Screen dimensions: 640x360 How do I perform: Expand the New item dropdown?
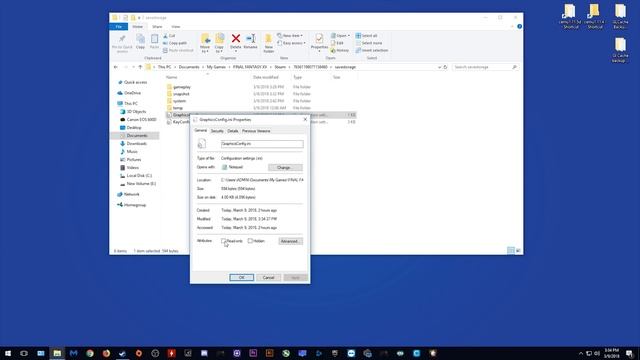point(290,36)
